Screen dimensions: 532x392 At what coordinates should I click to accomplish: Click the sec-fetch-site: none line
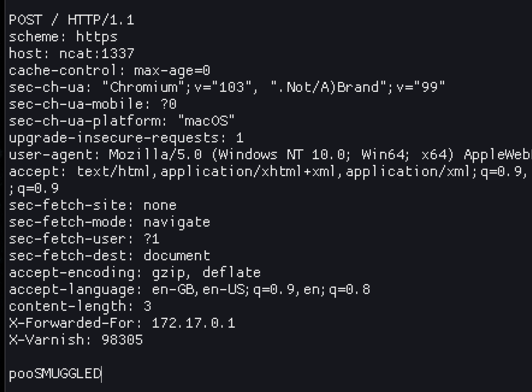click(x=93, y=205)
